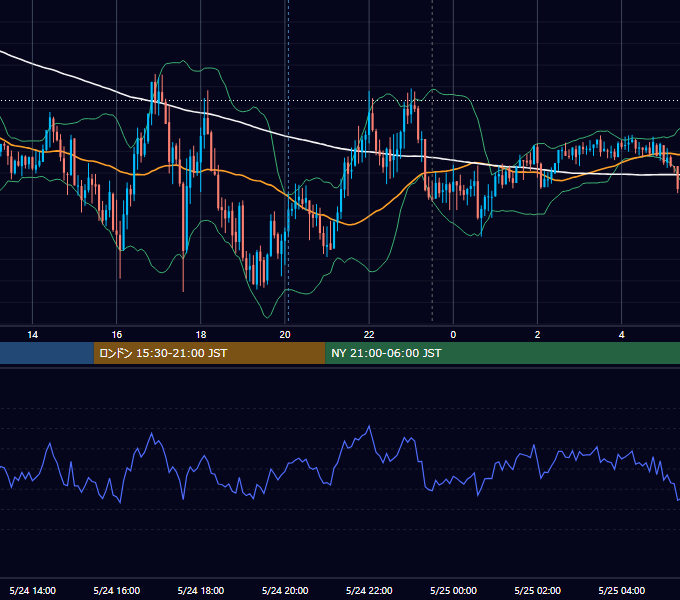The width and height of the screenshot is (680, 600).
Task: Click the '18' hour label on upper time axis
Action: pyautogui.click(x=201, y=335)
